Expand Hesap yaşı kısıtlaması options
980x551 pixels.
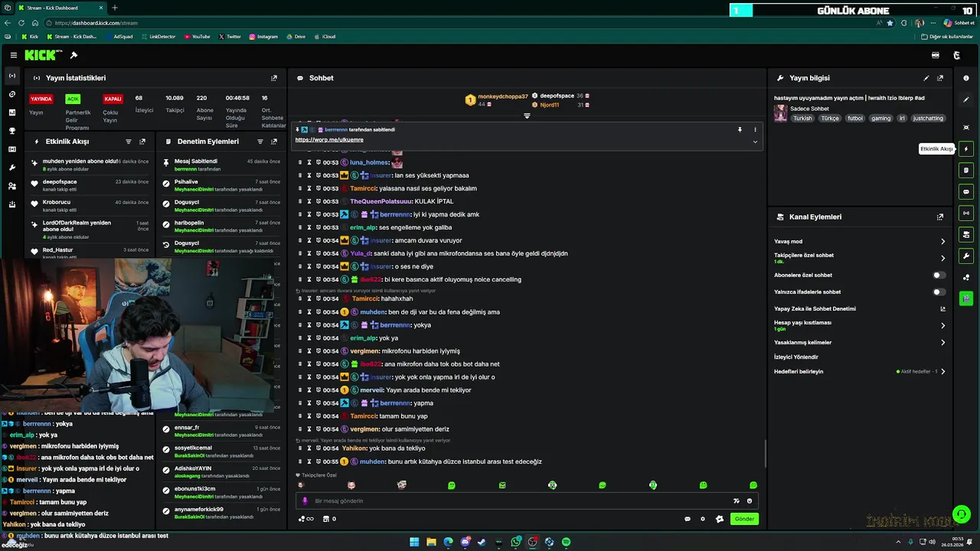[x=942, y=326]
